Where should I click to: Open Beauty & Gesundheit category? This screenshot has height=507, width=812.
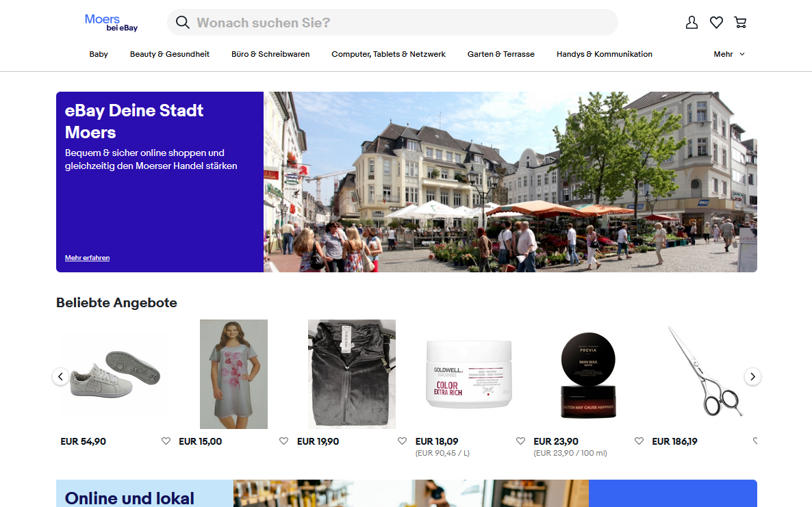pos(170,54)
